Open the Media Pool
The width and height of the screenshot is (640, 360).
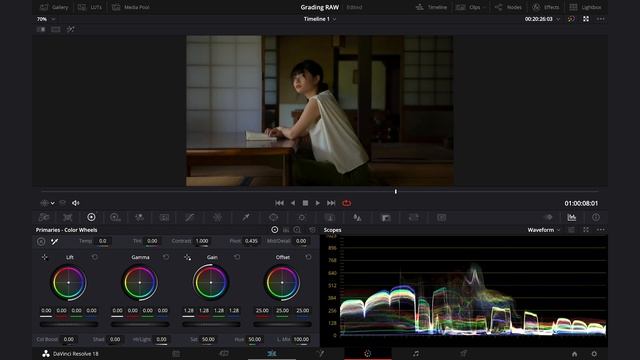coord(131,7)
